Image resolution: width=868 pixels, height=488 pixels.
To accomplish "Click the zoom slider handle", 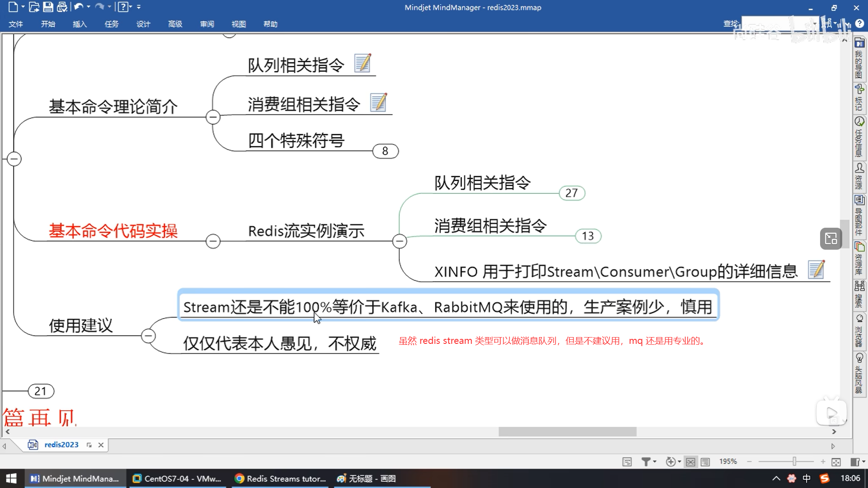I will 794,461.
